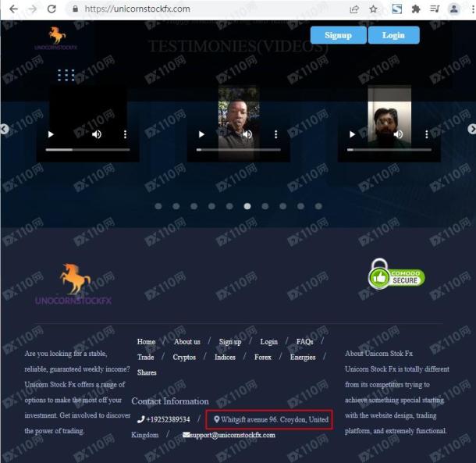Click the padlock site security icon

click(x=75, y=9)
